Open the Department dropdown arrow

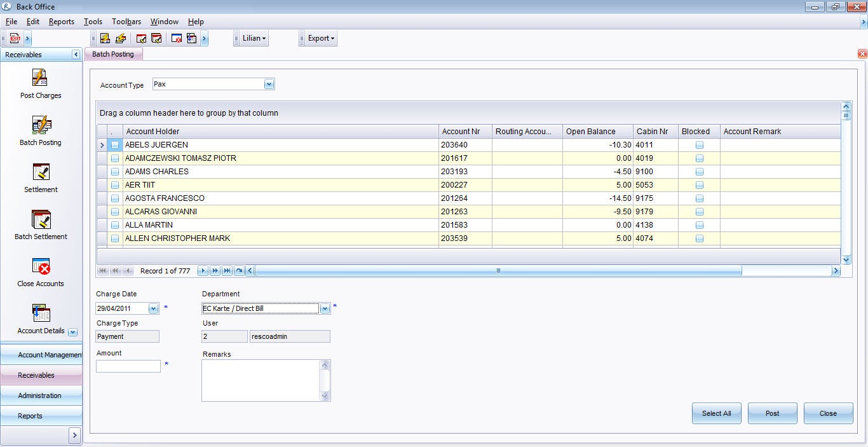click(325, 308)
